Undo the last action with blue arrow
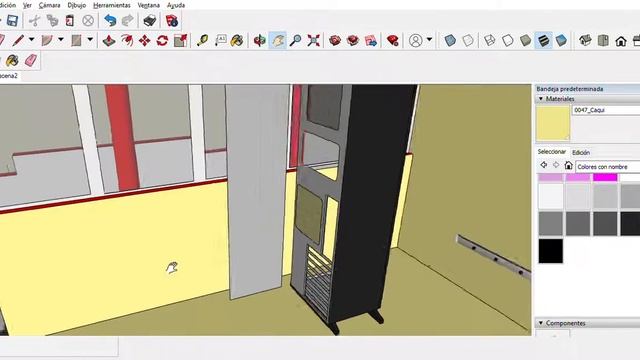Image resolution: width=640 pixels, height=360 pixels. tap(110, 20)
